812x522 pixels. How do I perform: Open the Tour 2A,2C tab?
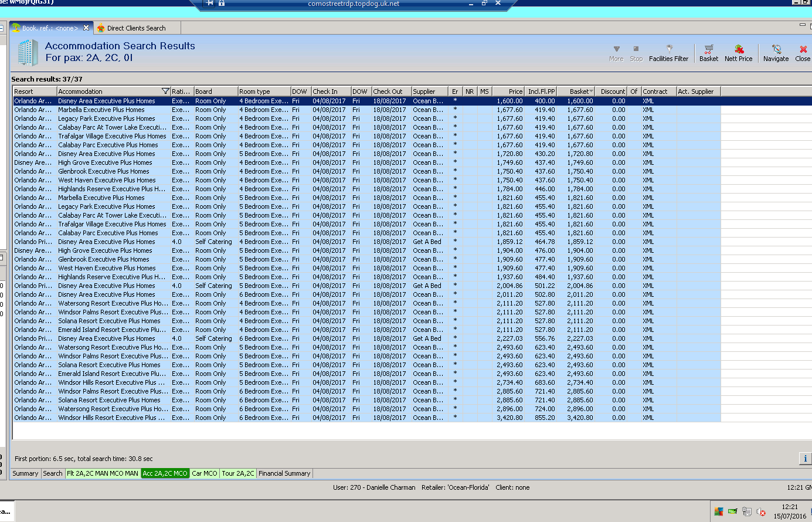pyautogui.click(x=238, y=473)
